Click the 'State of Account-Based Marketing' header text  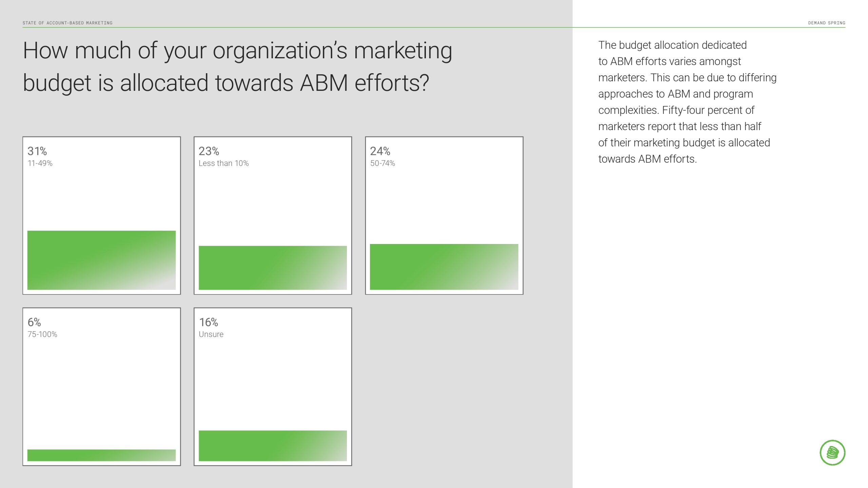67,23
